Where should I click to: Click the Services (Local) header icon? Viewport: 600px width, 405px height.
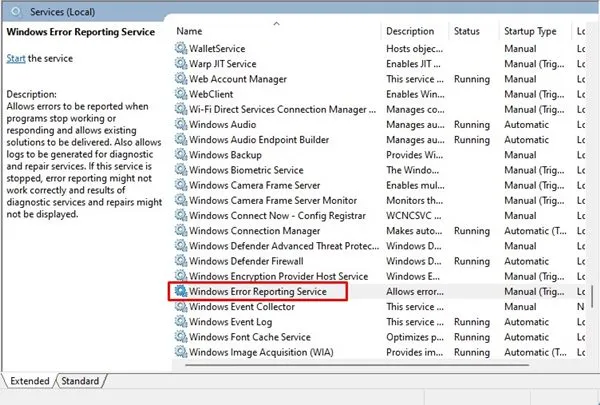[x=16, y=11]
